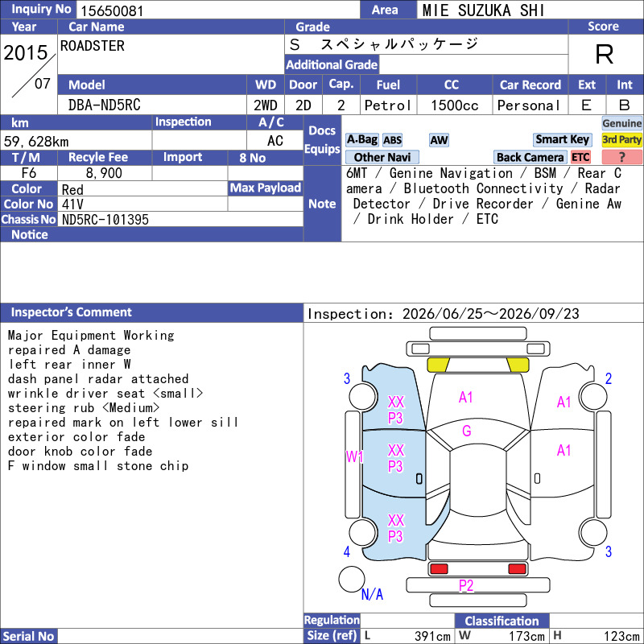Screen dimensions: 644x644
Task: Click the model code DBA-ND5RC
Action: (105, 105)
